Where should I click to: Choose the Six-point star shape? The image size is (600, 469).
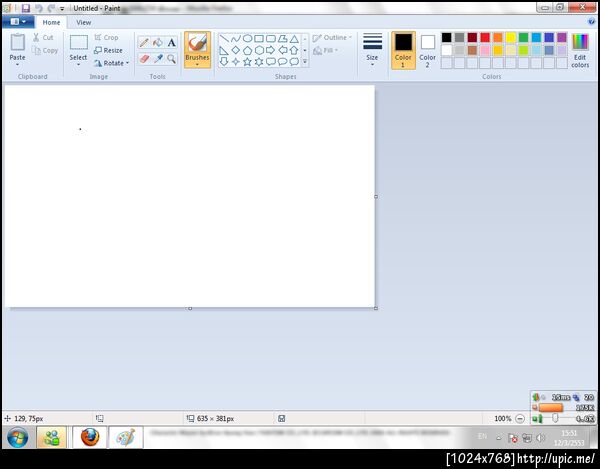[x=259, y=62]
